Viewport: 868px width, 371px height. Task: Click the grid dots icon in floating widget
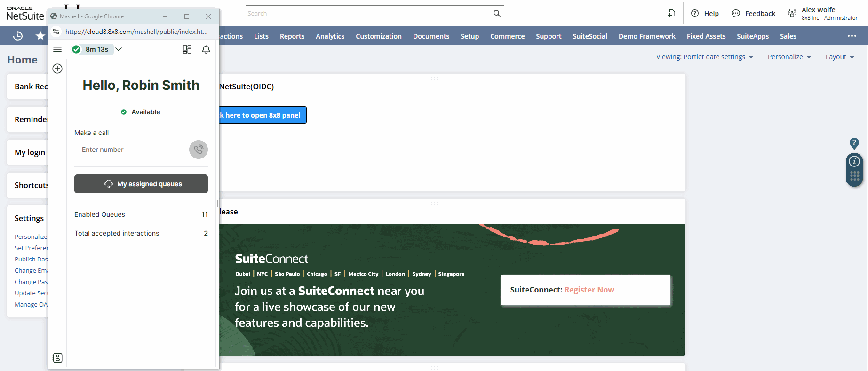click(x=855, y=176)
